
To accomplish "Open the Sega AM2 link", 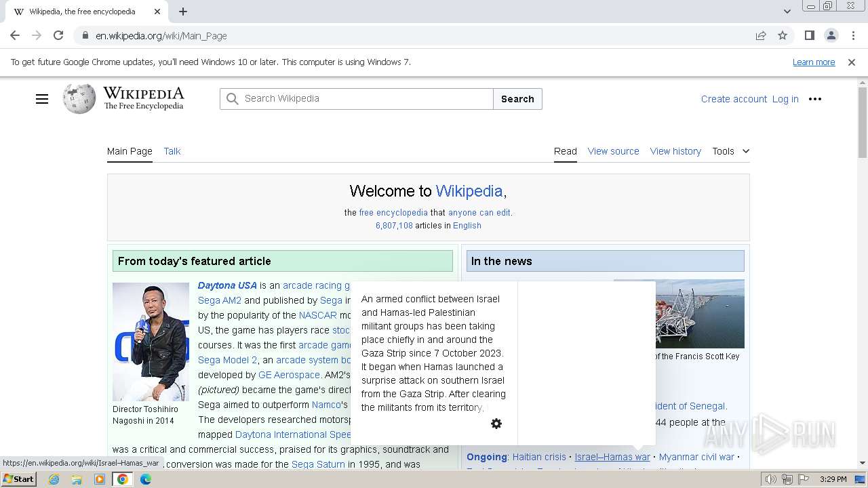I will [220, 300].
